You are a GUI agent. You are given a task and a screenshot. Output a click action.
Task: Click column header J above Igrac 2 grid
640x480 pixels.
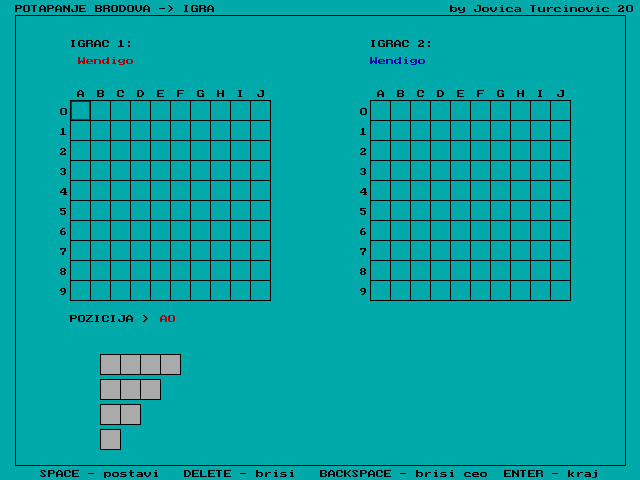click(560, 94)
